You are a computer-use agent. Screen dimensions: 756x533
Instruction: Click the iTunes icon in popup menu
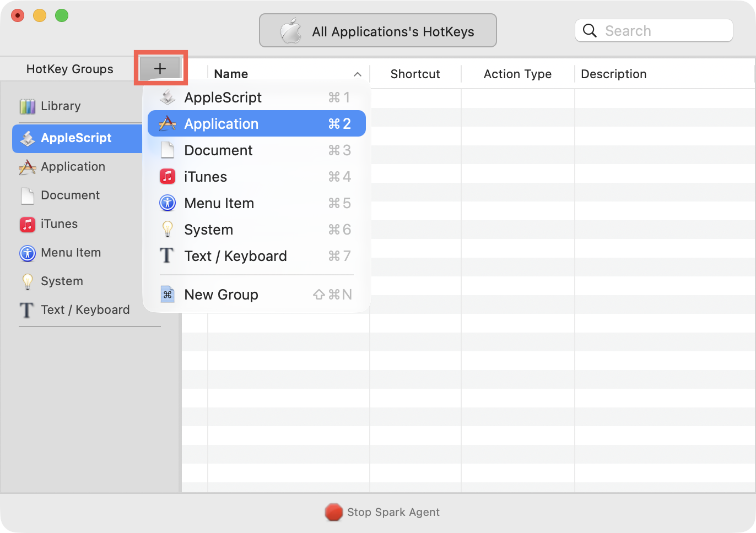(168, 177)
